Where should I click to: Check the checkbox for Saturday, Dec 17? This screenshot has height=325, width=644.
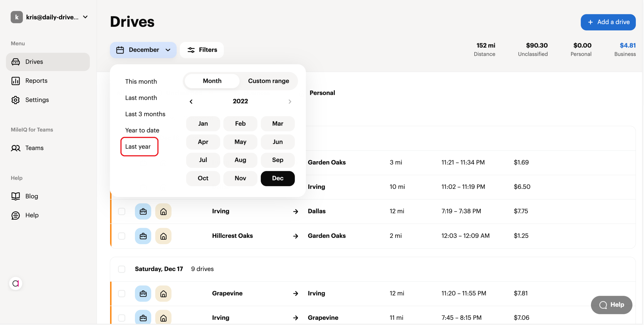click(x=122, y=269)
